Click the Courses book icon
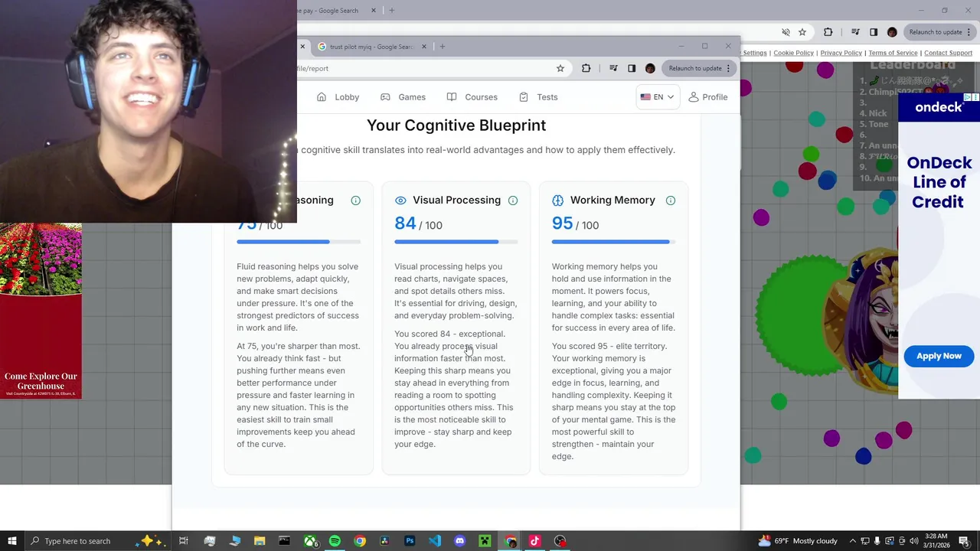This screenshot has height=551, width=980. [452, 97]
